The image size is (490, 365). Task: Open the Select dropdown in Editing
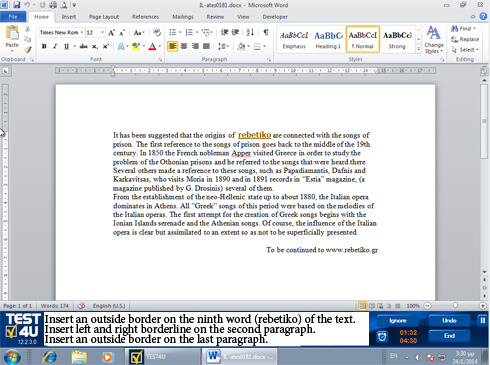pyautogui.click(x=465, y=50)
